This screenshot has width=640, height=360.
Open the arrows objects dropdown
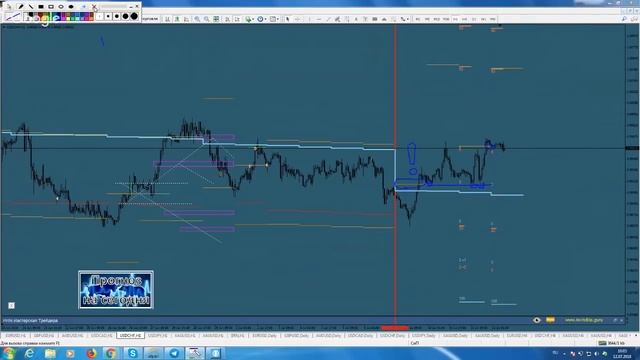[x=404, y=19]
